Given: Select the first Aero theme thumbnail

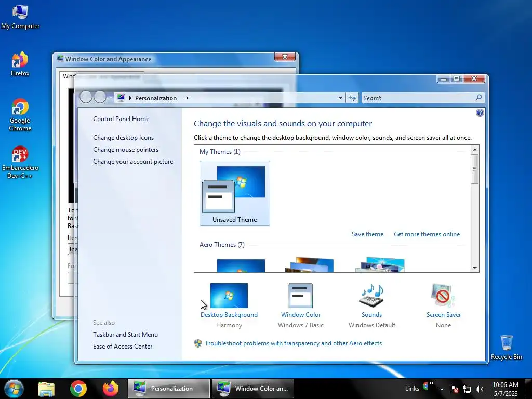Looking at the screenshot, I should [241, 265].
